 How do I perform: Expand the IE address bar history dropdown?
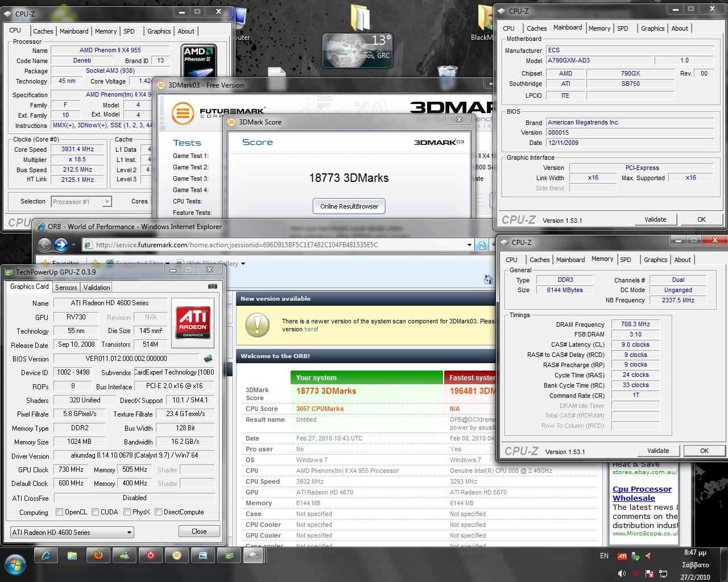coord(469,245)
